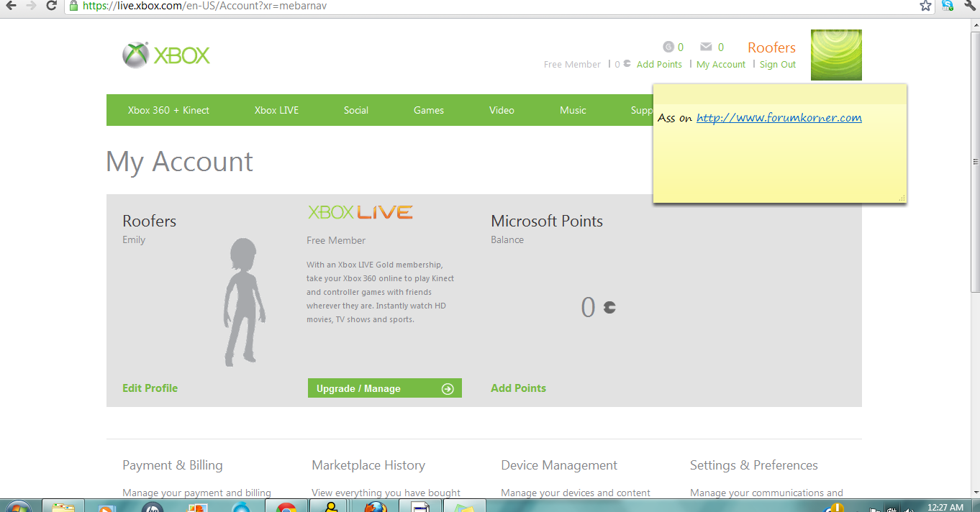Screen dimensions: 980x512
Task: Click the Payment & Billing heading
Action: [x=172, y=465]
